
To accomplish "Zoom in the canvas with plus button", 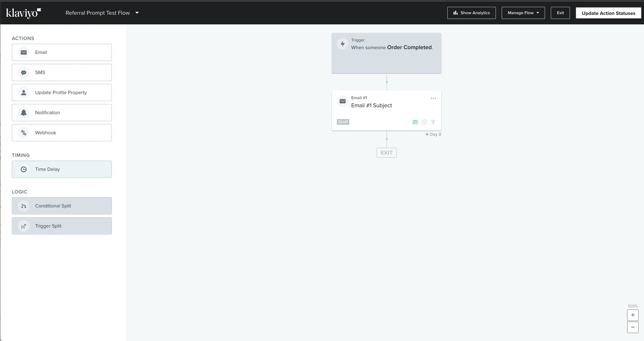I will [633, 315].
